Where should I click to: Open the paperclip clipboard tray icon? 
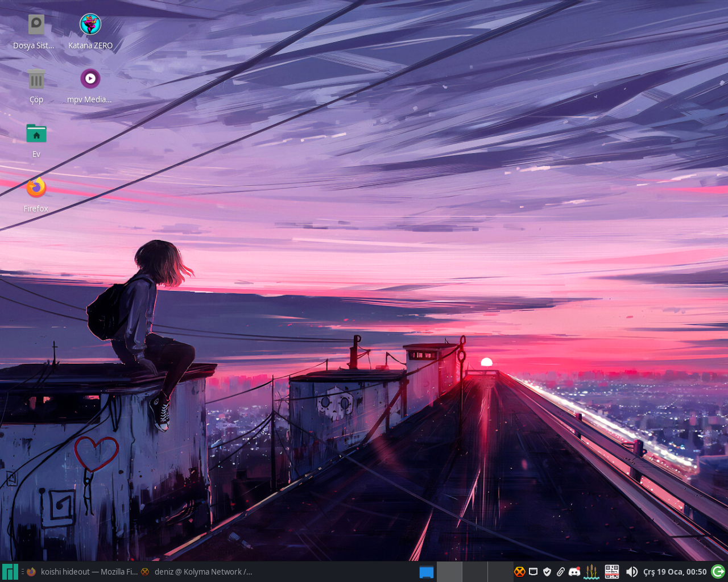(x=560, y=572)
